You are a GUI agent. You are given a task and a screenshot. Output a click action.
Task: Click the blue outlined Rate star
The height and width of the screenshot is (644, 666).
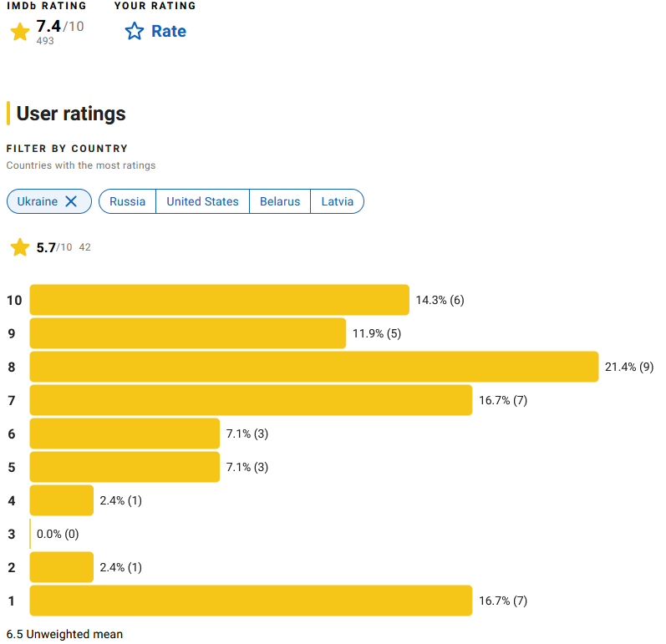click(x=134, y=32)
